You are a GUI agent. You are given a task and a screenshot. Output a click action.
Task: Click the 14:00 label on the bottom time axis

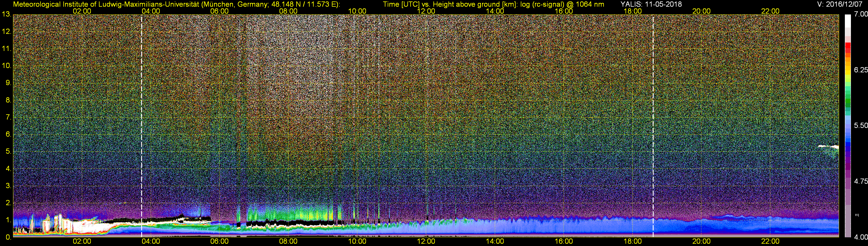pyautogui.click(x=495, y=241)
